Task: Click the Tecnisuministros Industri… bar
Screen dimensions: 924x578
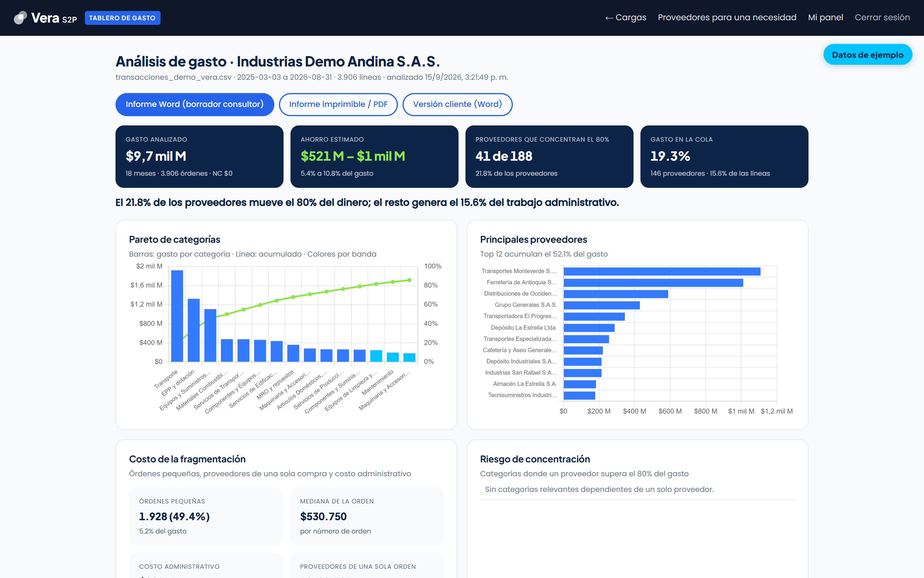Action: click(579, 396)
